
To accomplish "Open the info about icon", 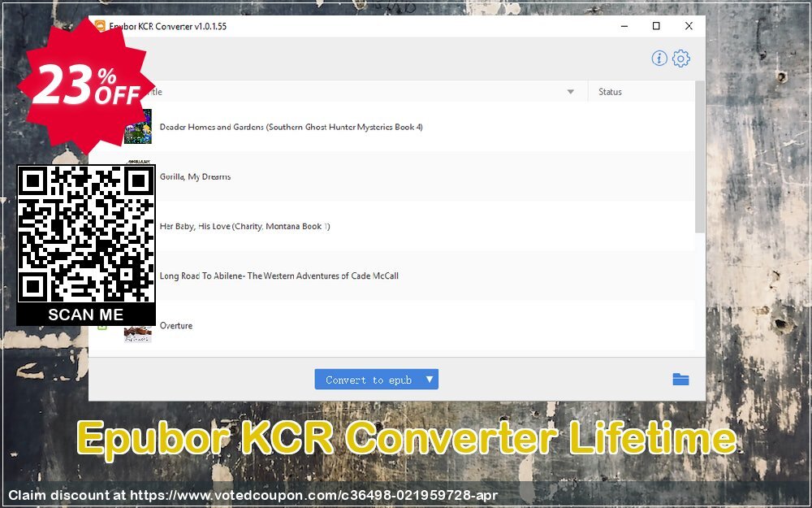I will pyautogui.click(x=659, y=59).
